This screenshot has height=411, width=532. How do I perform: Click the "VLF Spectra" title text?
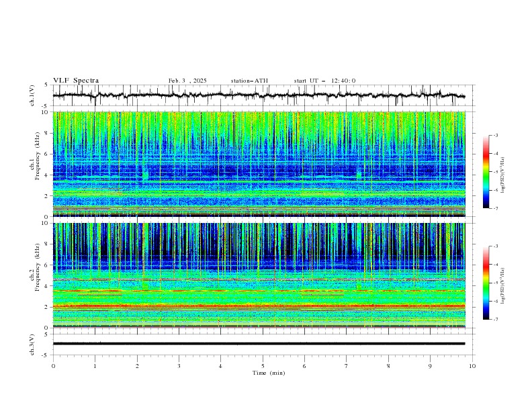[76, 81]
